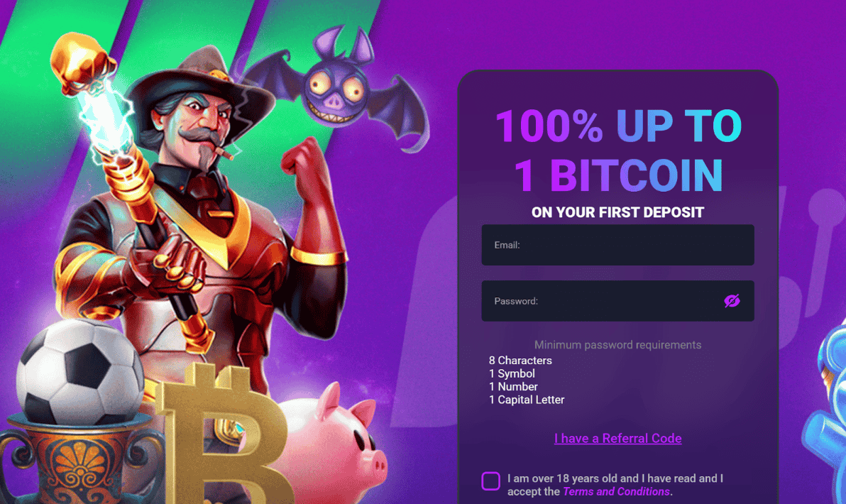
Task: Check the over 18 years old checkbox
Action: (490, 481)
